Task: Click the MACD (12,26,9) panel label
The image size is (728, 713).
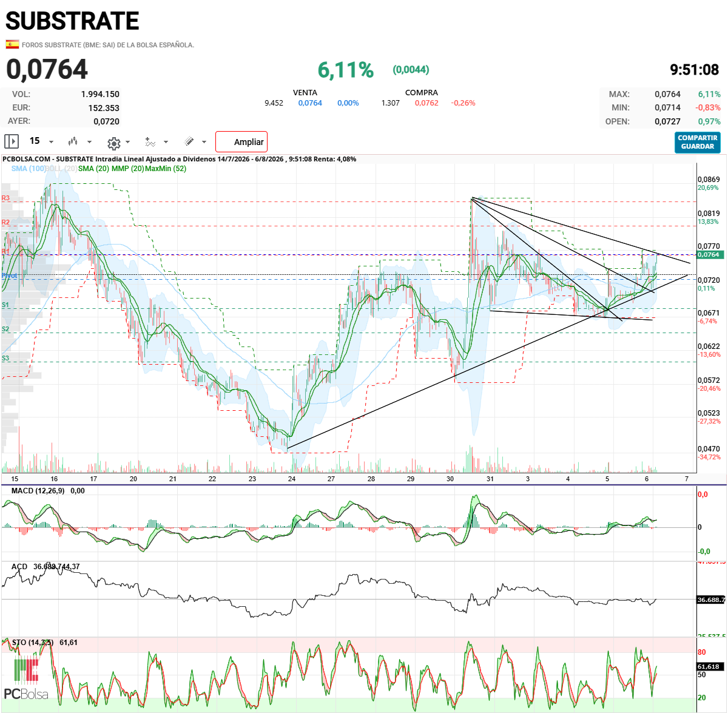Action: (38, 490)
